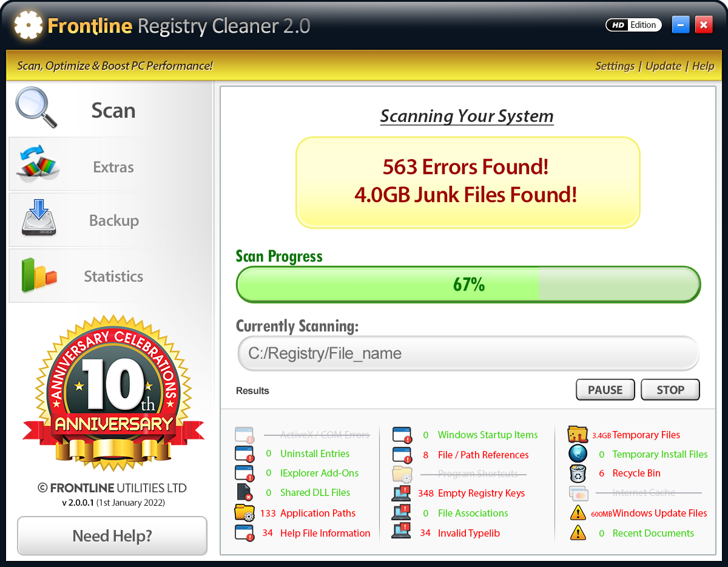
Task: Click the gear logo icon in title bar
Action: click(29, 25)
